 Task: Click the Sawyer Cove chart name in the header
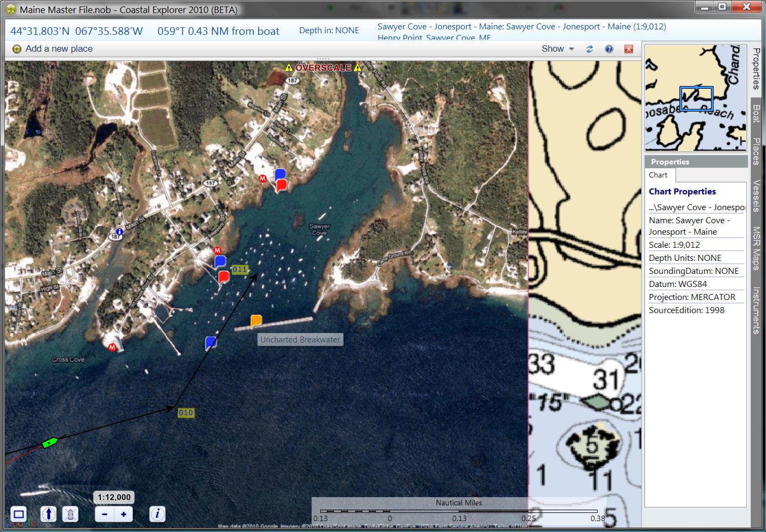[521, 27]
